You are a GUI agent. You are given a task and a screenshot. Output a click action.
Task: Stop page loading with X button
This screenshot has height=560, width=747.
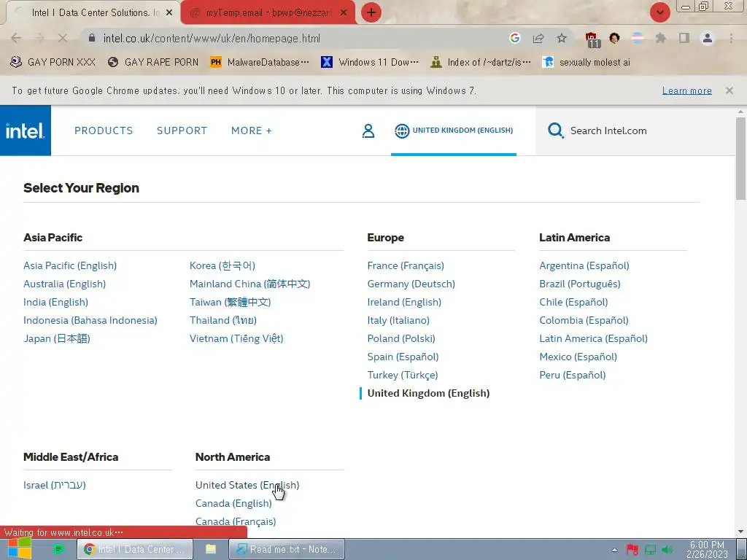(63, 38)
